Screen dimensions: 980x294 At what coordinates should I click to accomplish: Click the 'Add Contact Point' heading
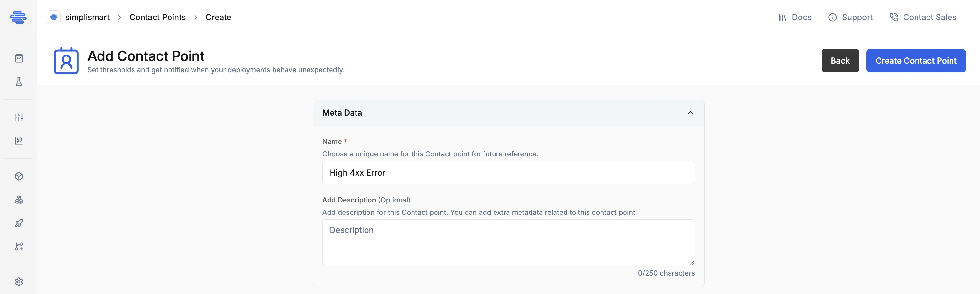[146, 56]
